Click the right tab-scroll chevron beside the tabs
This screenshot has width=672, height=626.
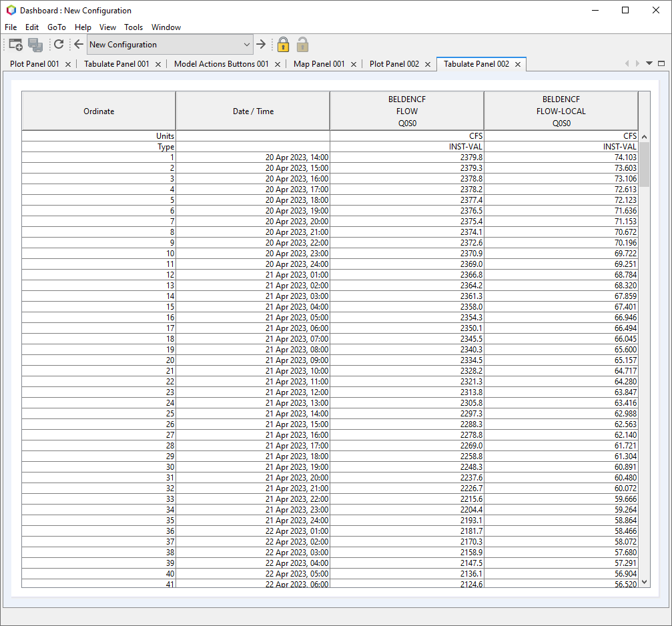(636, 63)
